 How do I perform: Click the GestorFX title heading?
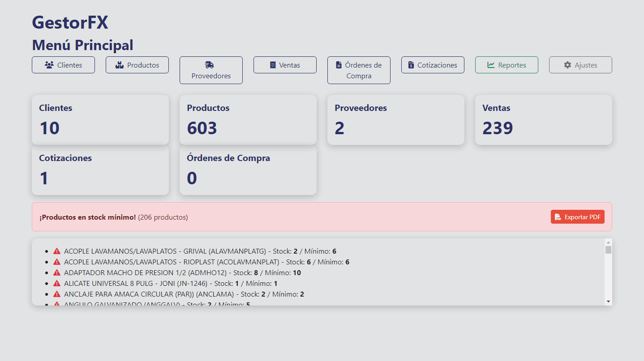(70, 22)
